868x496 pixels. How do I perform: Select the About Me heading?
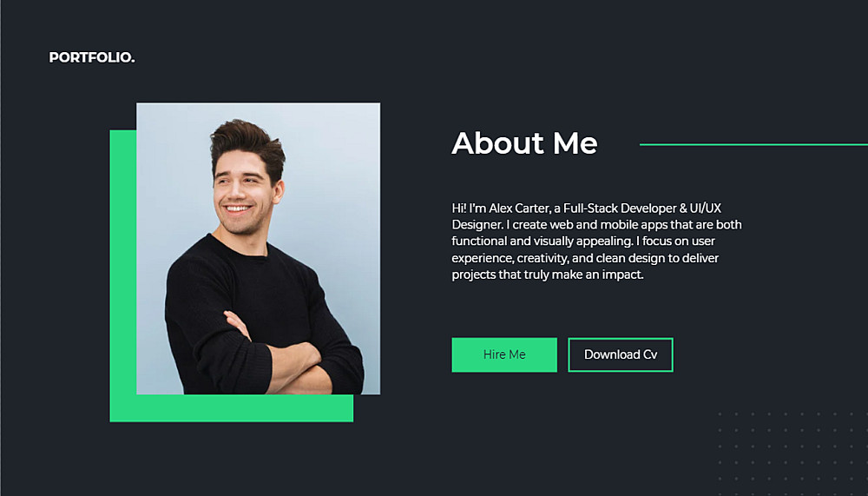point(525,143)
